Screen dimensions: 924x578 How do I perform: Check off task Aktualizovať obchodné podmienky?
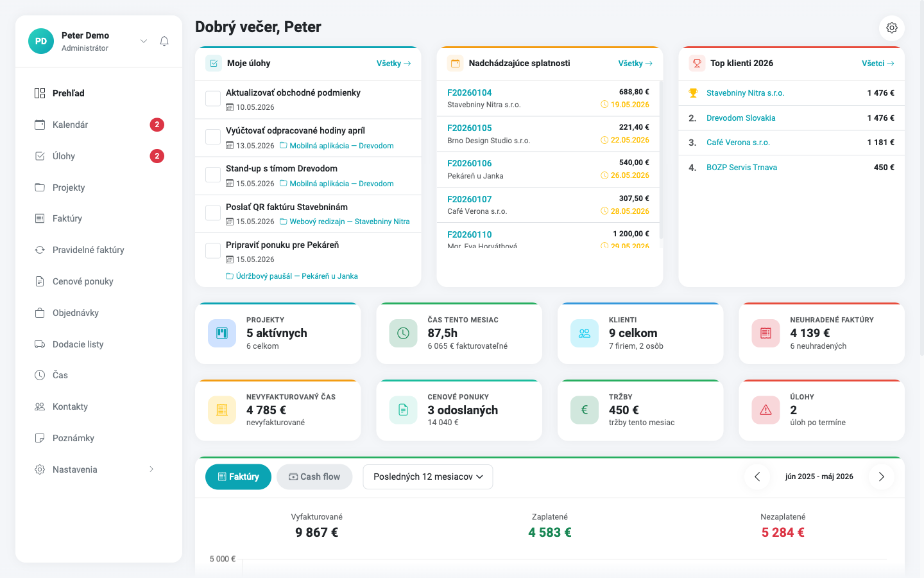click(213, 99)
